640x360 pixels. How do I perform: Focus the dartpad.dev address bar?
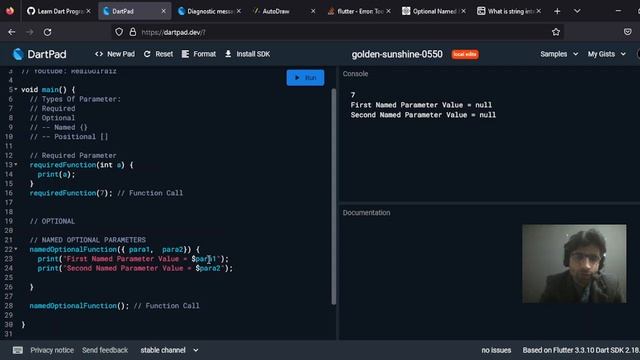click(x=339, y=32)
